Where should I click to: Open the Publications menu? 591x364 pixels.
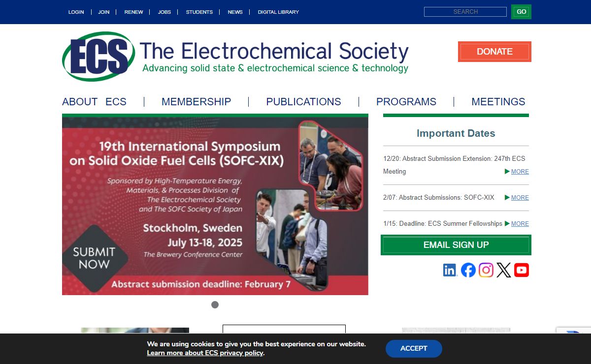pyautogui.click(x=303, y=102)
